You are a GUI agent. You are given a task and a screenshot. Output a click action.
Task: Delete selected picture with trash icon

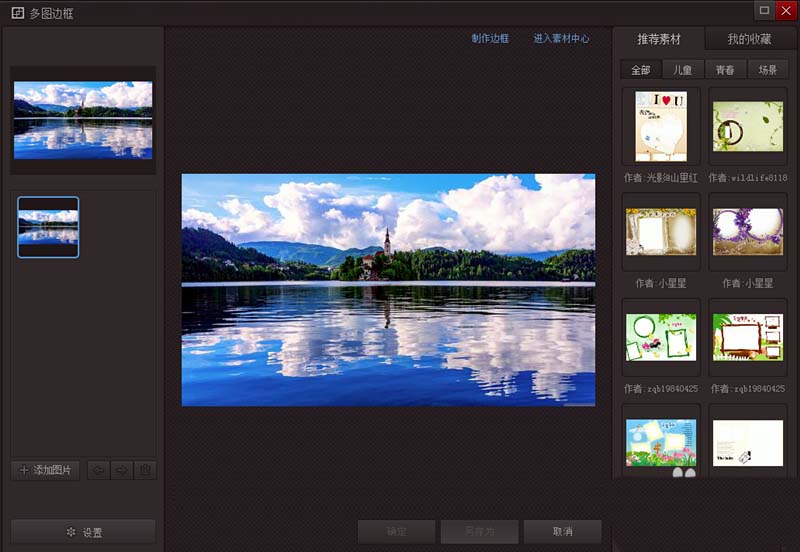(145, 470)
